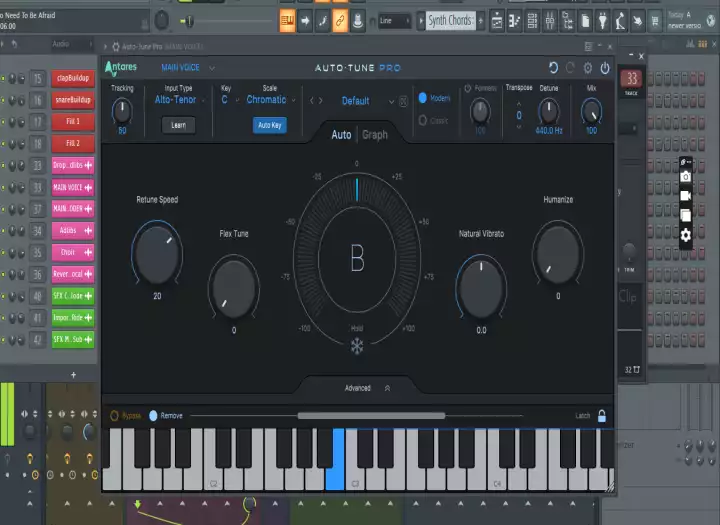720x525 pixels.
Task: Open plugin wrapper menu arrow beside gear
Action: (105, 46)
